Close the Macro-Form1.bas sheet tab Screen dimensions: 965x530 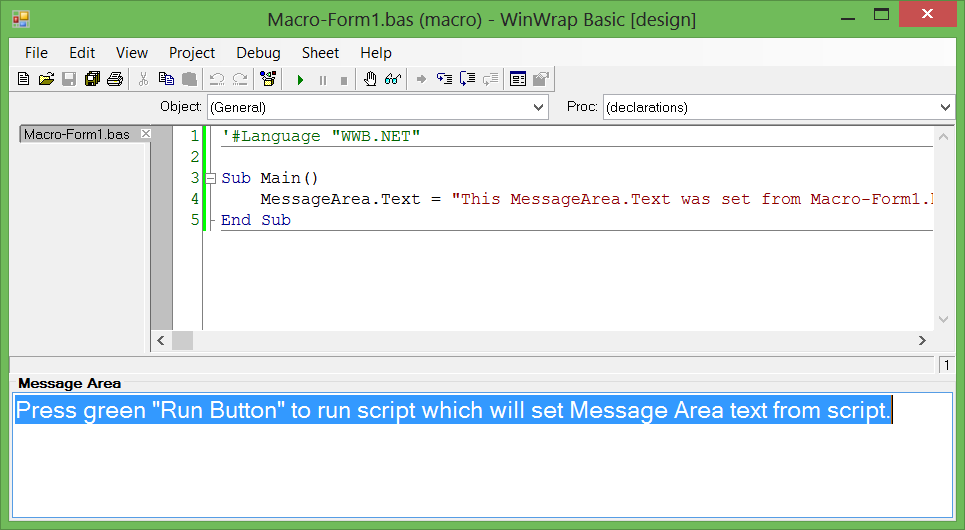[145, 134]
